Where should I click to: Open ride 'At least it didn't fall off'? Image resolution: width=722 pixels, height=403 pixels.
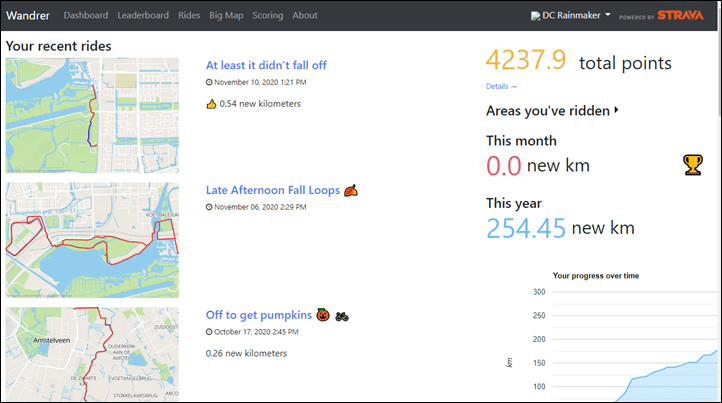(266, 65)
